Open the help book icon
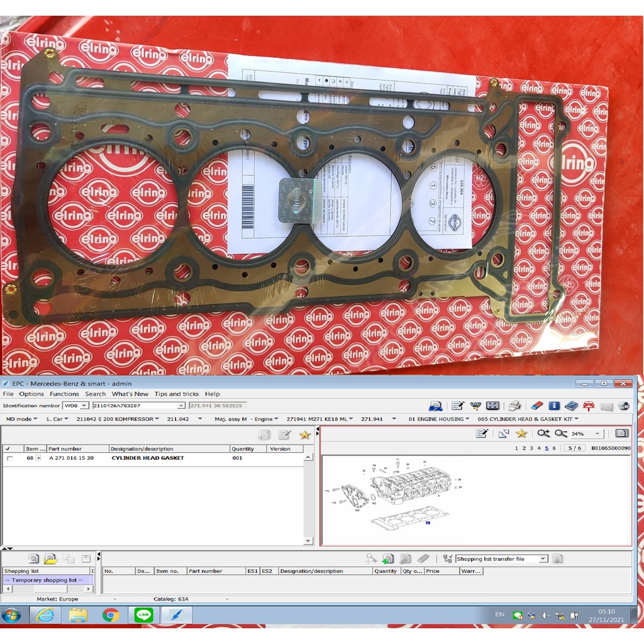644x644 pixels. pos(571,406)
